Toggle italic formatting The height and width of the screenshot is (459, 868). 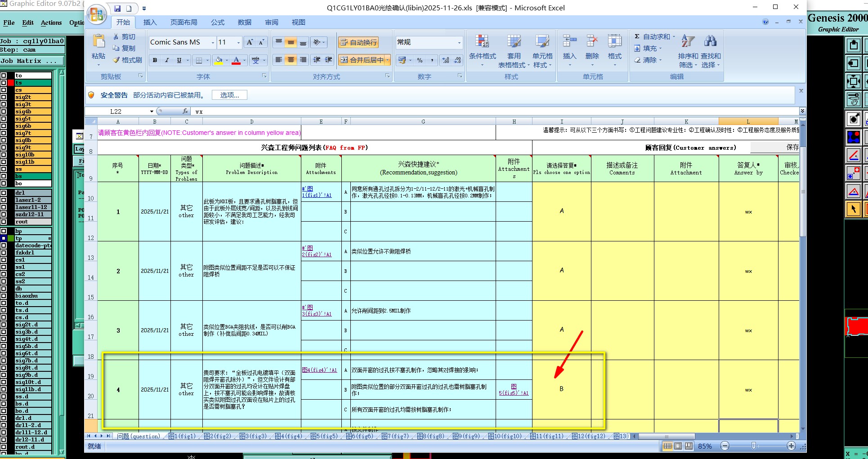(167, 60)
